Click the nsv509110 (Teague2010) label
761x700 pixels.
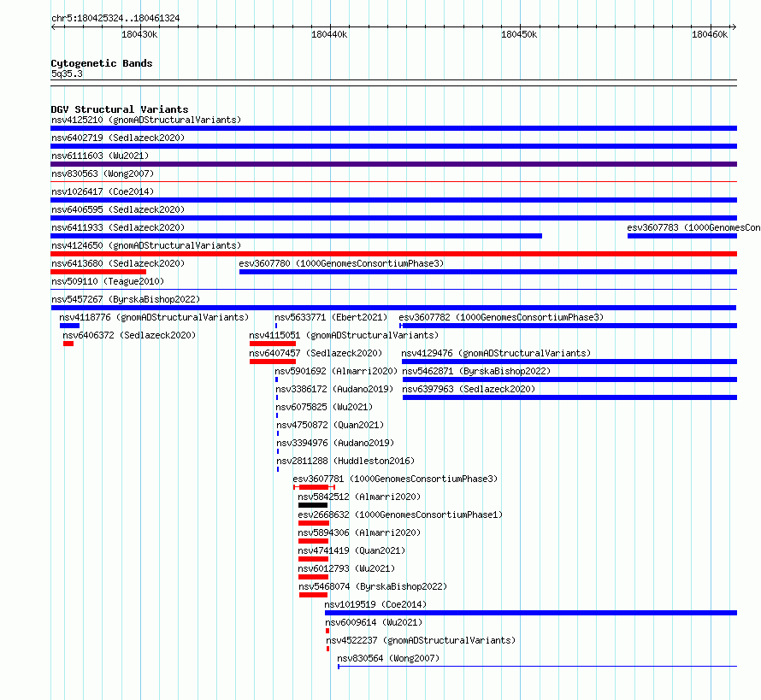pyautogui.click(x=108, y=281)
